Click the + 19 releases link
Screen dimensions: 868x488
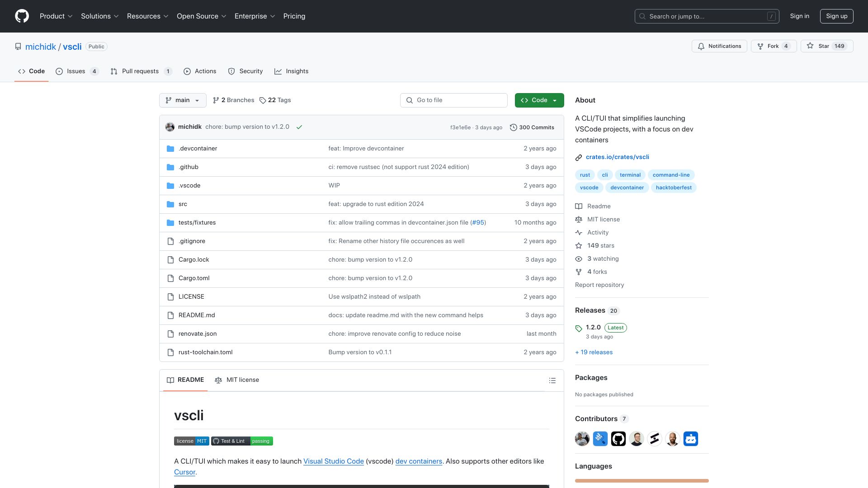594,352
